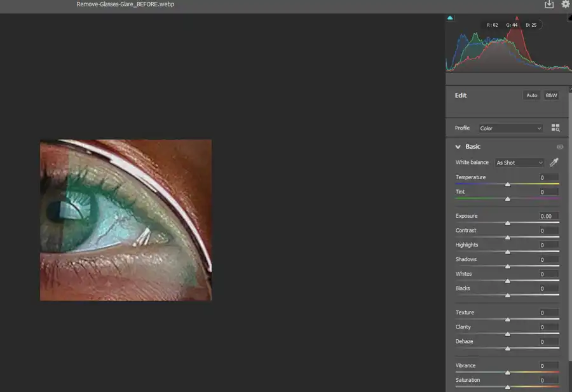Image resolution: width=572 pixels, height=392 pixels.
Task: Click the Blacks value field
Action: pos(548,289)
